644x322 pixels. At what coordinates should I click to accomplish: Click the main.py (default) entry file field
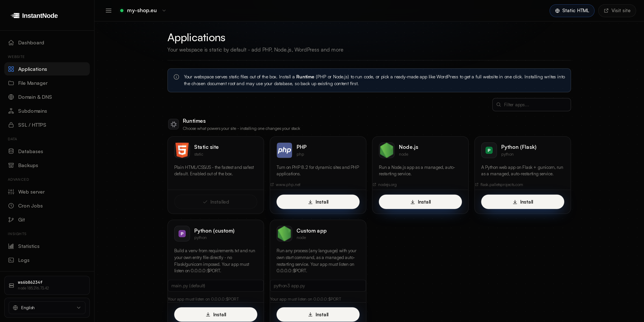[216, 286]
